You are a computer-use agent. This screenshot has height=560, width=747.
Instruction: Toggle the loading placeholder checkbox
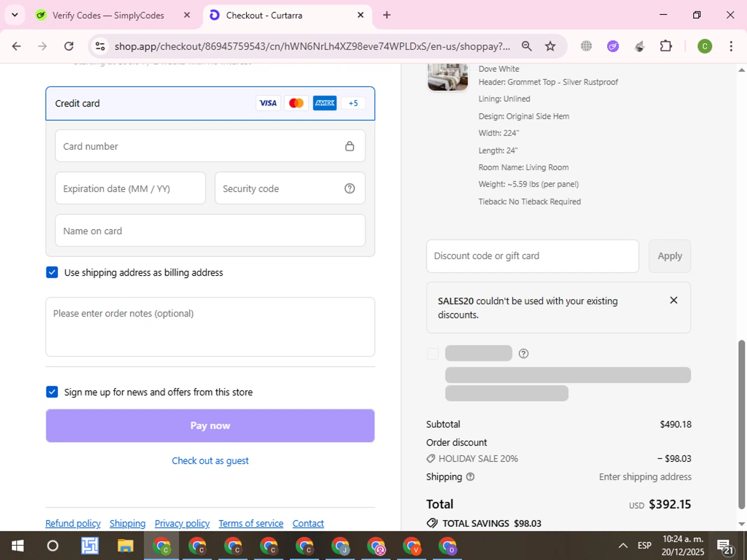(x=433, y=353)
